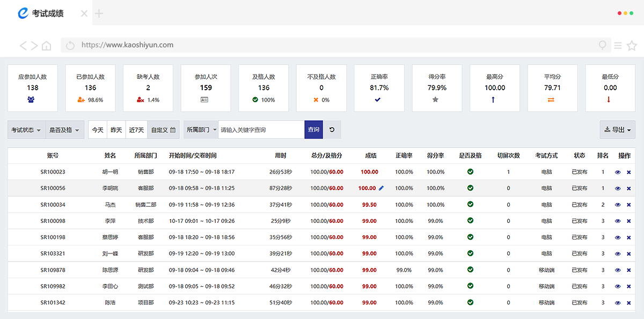Click the browser URL address field

[335, 45]
